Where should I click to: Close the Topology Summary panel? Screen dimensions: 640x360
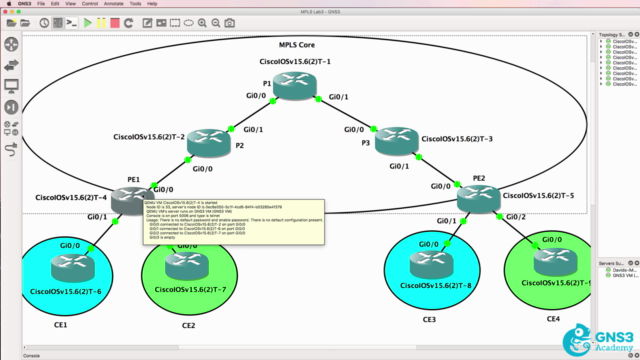tap(636, 35)
